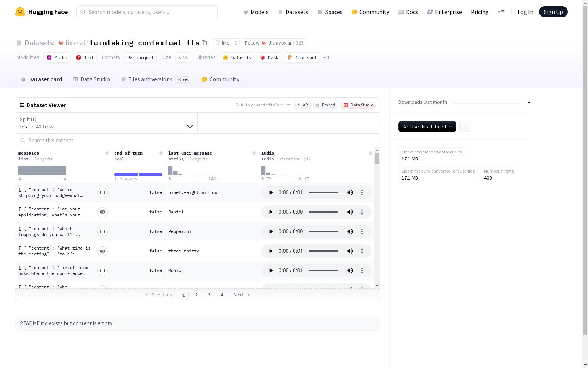The height and width of the screenshot is (368, 588).
Task: Switch to Files and versions tab
Action: pos(155,79)
